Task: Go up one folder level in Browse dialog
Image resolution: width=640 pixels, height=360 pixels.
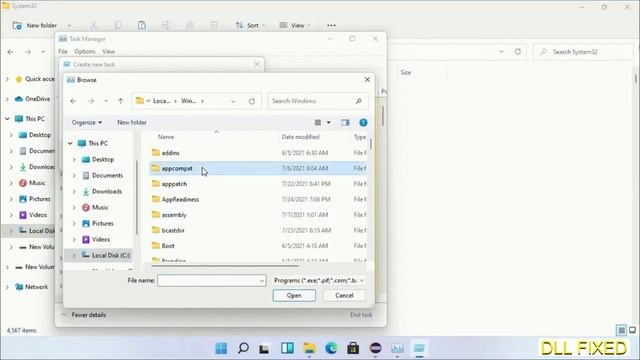Action: pos(120,101)
